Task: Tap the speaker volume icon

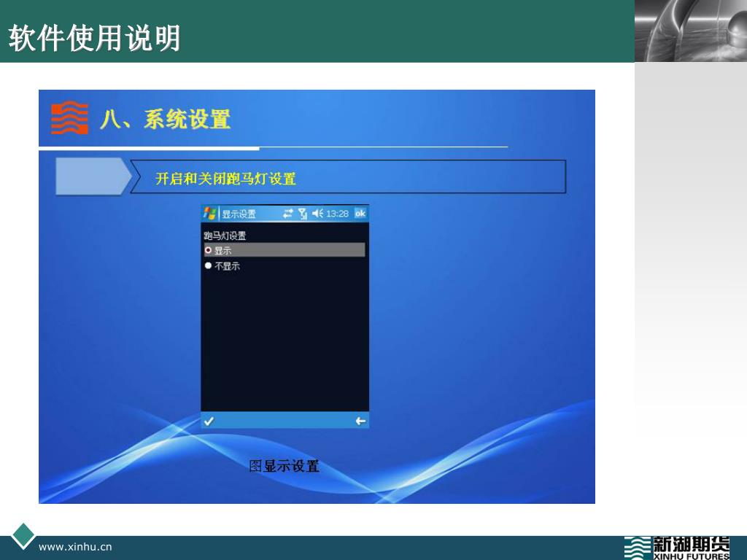Action: [317, 214]
